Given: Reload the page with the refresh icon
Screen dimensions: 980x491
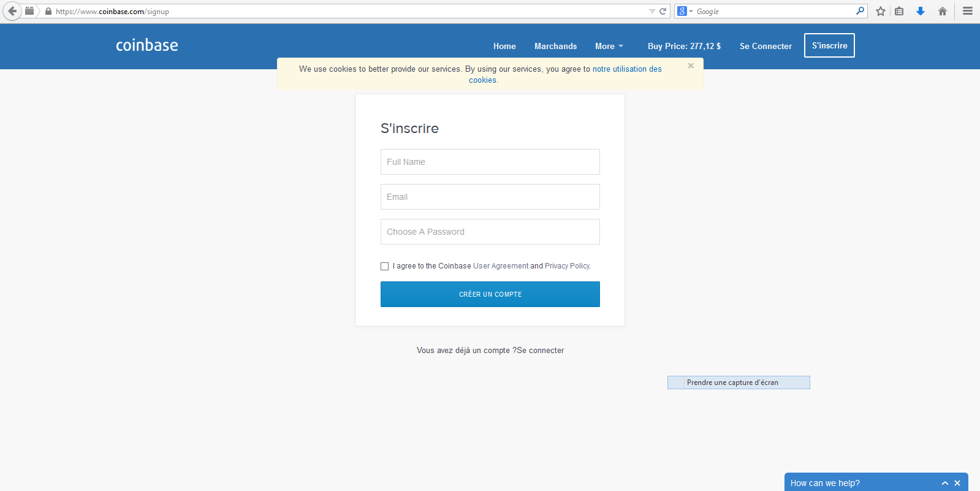Looking at the screenshot, I should pos(663,11).
